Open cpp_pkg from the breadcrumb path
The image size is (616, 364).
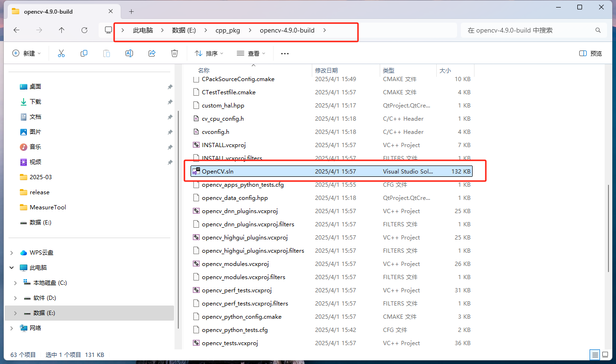coord(228,30)
